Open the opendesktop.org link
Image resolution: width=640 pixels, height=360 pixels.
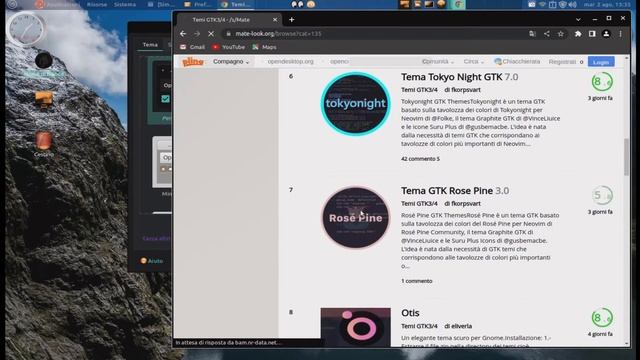[290, 62]
